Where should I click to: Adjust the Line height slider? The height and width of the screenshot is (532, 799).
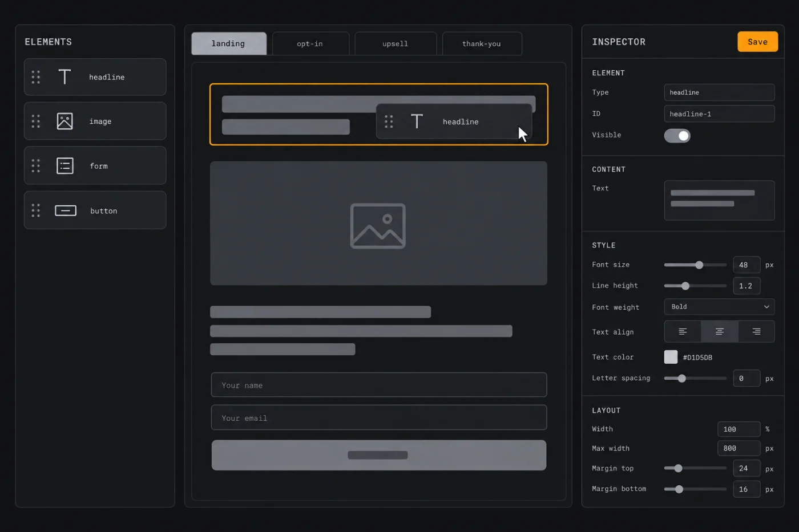click(695, 286)
